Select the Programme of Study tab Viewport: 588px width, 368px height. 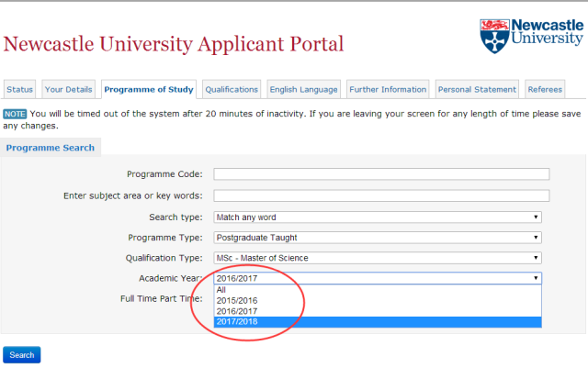pos(149,90)
